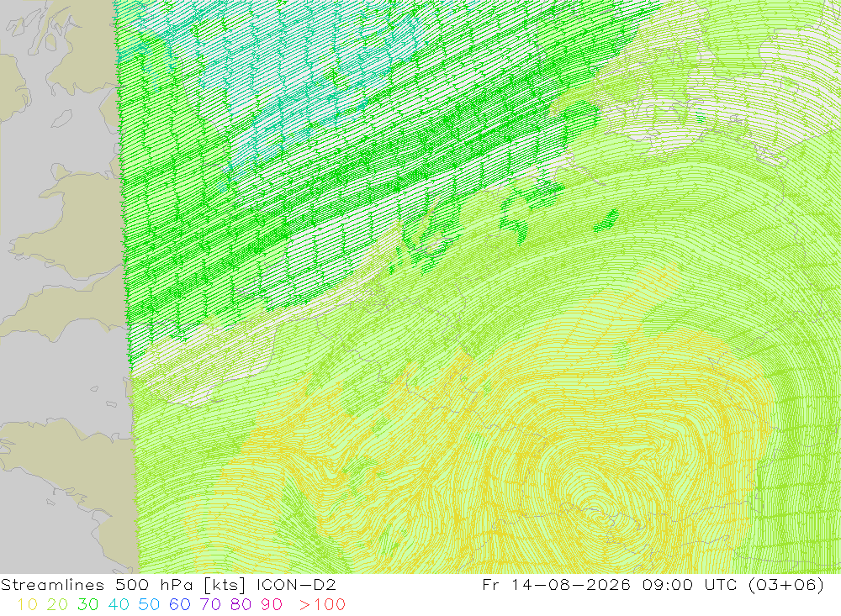Click the green '30' legend value
Screen dimensions: 841x616
pos(88,605)
